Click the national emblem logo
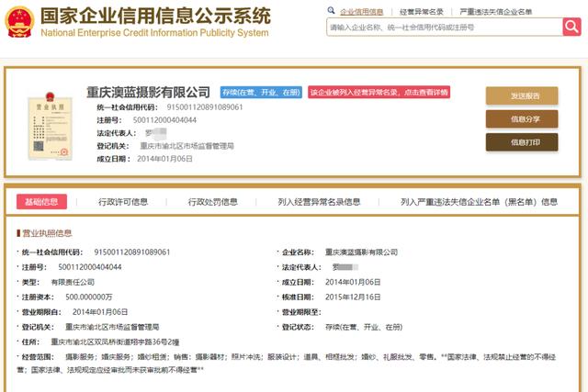The height and width of the screenshot is (392, 588). [x=19, y=22]
